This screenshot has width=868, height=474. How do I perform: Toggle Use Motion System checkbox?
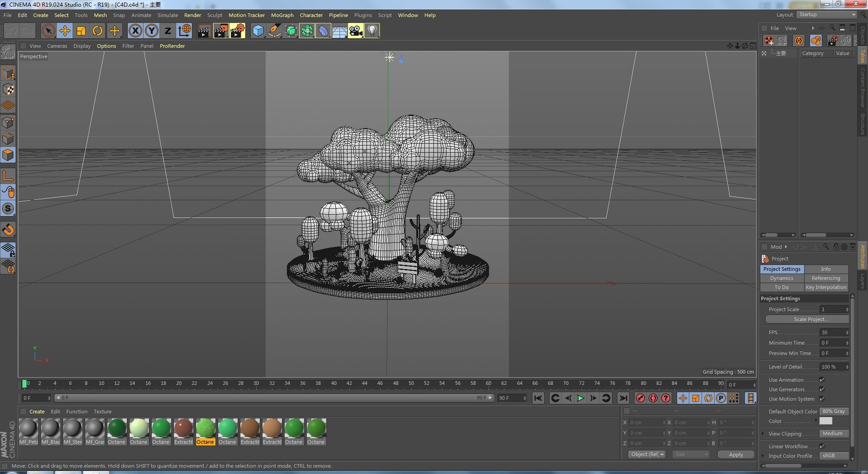pos(822,399)
